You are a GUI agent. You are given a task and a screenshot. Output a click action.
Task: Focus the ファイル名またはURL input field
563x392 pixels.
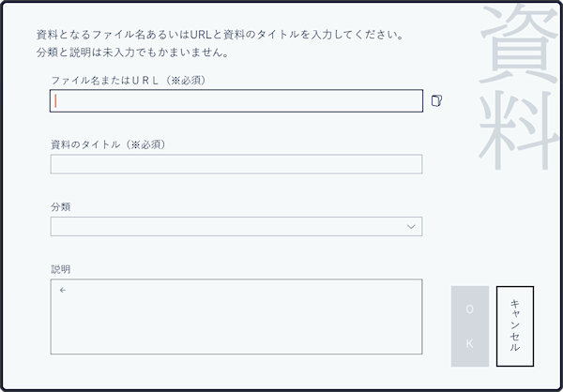pos(236,101)
